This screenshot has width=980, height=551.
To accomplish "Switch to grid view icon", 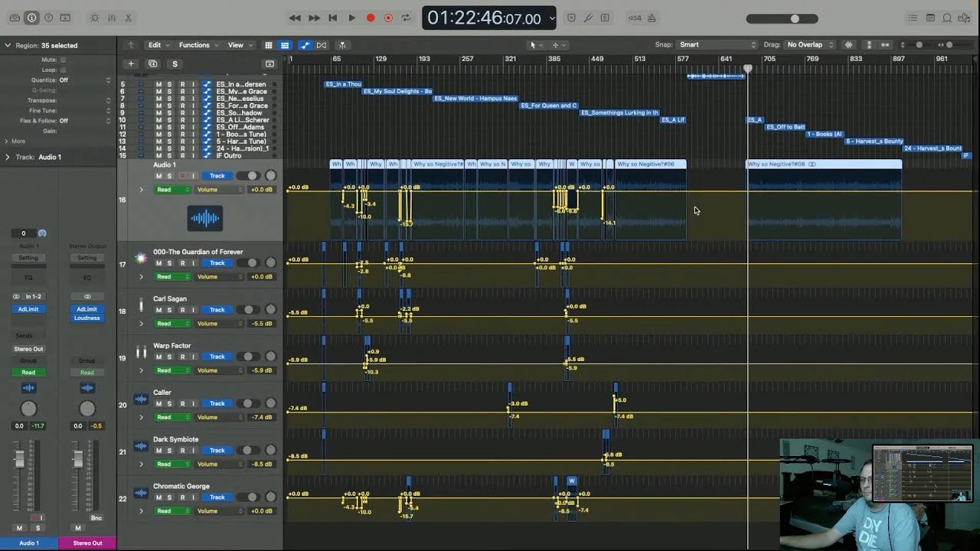I will pos(268,45).
